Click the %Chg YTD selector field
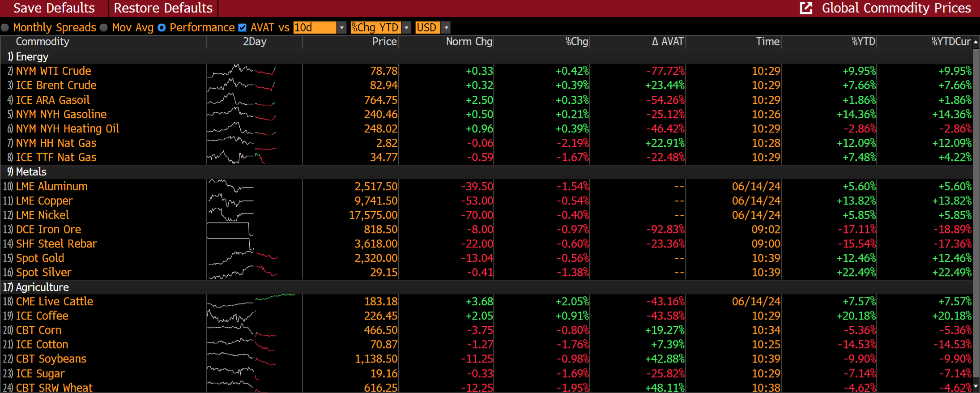The width and height of the screenshot is (980, 393). point(375,28)
